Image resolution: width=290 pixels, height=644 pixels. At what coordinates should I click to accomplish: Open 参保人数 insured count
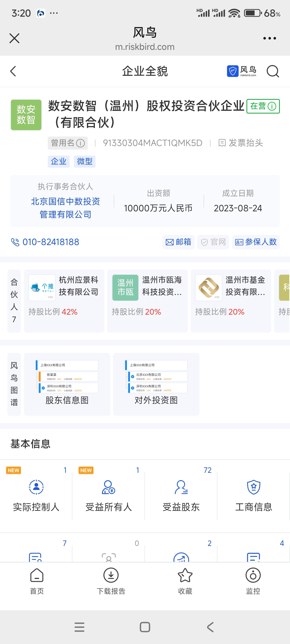256,242
